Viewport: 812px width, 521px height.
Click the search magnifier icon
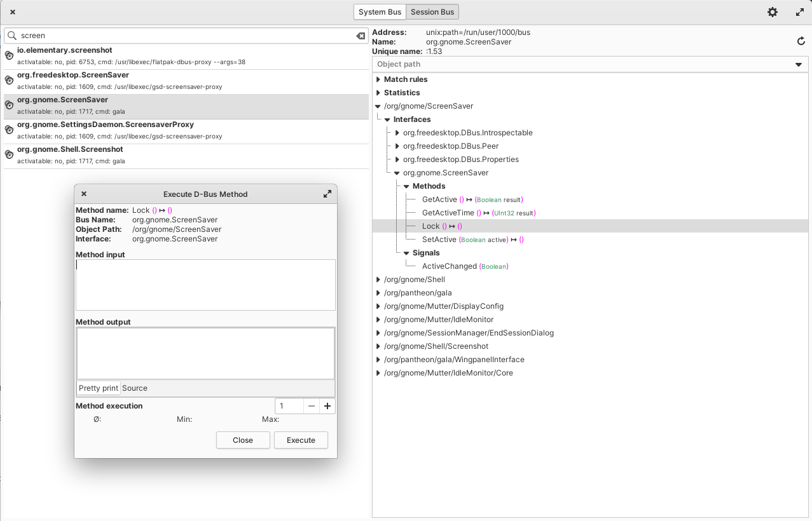tap(12, 36)
